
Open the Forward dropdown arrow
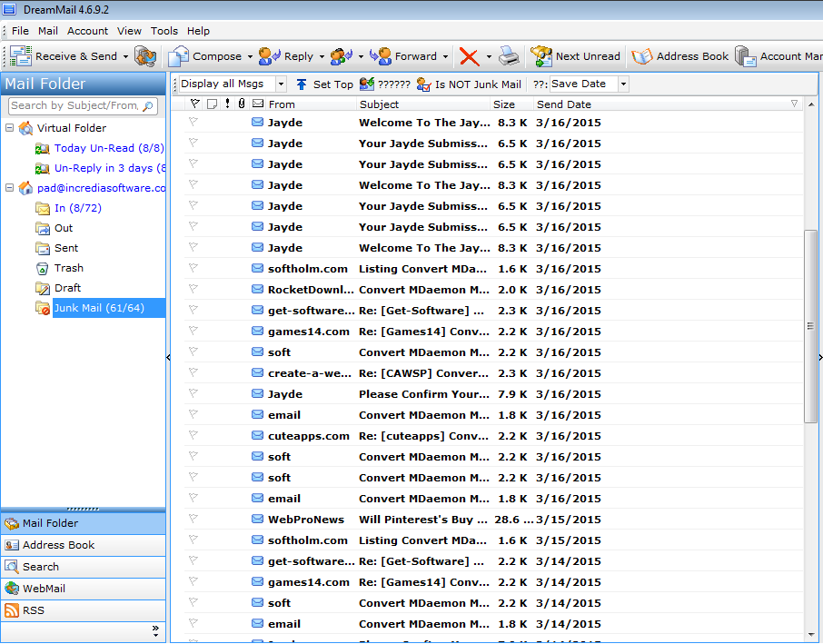[x=445, y=56]
